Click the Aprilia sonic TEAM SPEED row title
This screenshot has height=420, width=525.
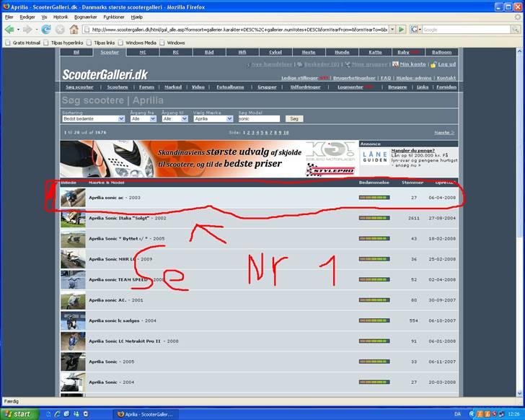point(118,280)
